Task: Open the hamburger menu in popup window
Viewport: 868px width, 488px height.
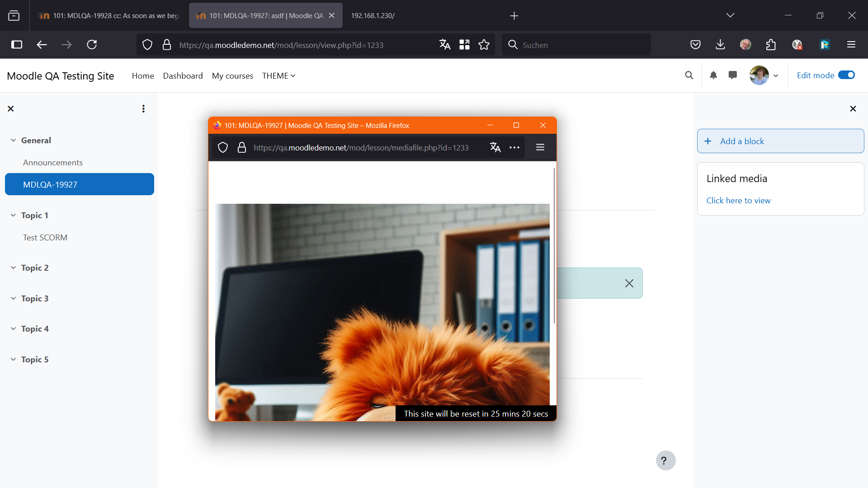Action: tap(540, 147)
